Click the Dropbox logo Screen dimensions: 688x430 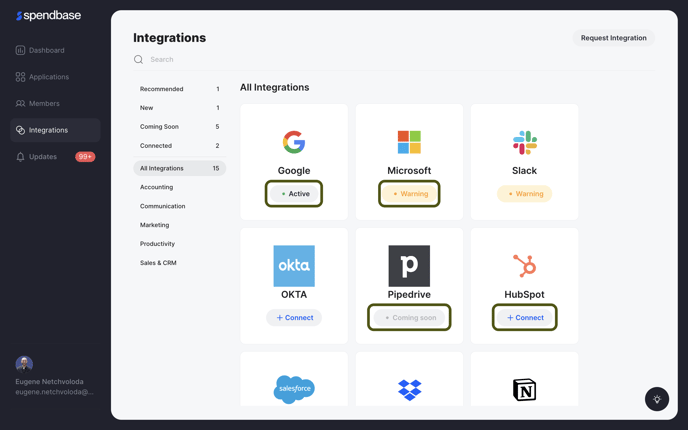pyautogui.click(x=409, y=390)
